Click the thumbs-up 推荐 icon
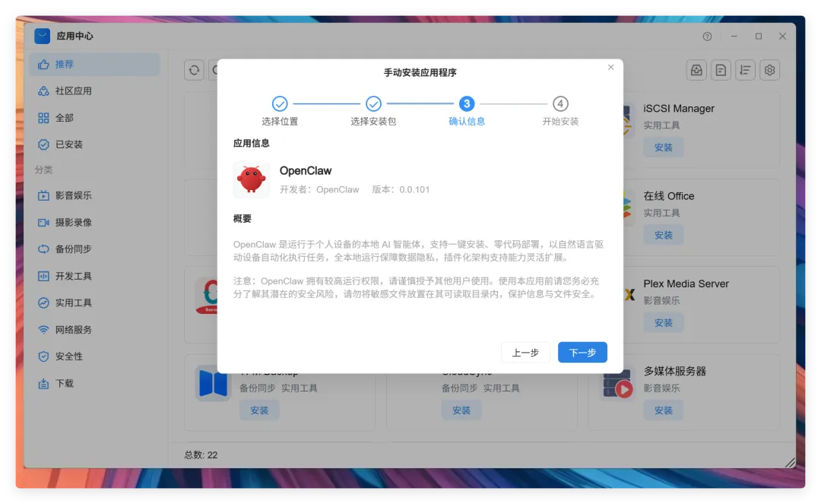Screen dimensions: 821x504 click(x=43, y=64)
